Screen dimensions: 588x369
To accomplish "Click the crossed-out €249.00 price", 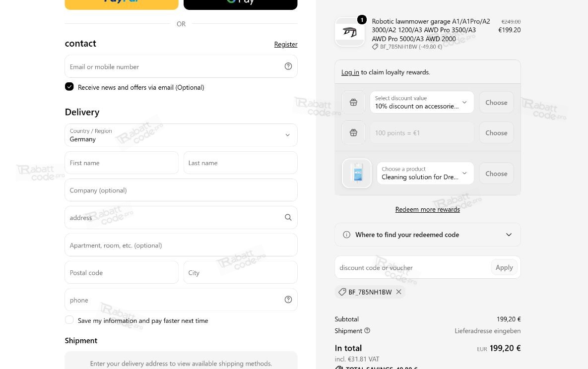I will [x=511, y=22].
